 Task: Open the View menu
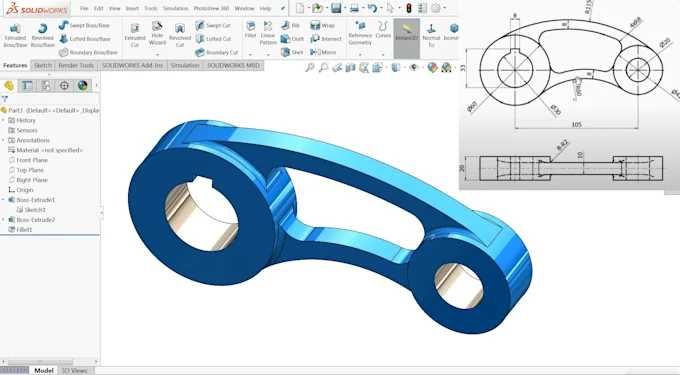tap(114, 8)
